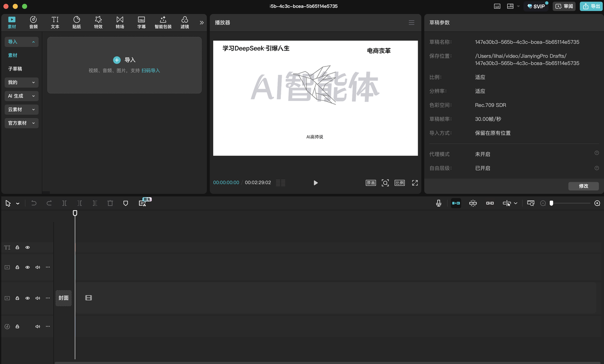Add a marker with the shield icon
The height and width of the screenshot is (364, 604).
click(x=126, y=203)
